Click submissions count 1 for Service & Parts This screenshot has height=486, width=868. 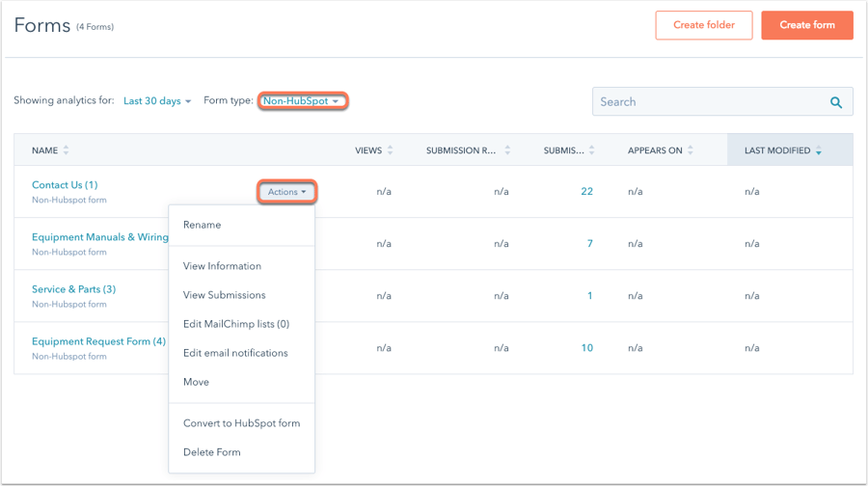pyautogui.click(x=590, y=296)
